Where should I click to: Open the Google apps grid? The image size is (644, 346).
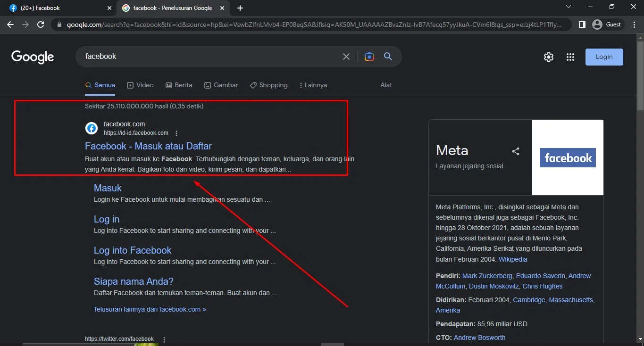click(x=570, y=57)
